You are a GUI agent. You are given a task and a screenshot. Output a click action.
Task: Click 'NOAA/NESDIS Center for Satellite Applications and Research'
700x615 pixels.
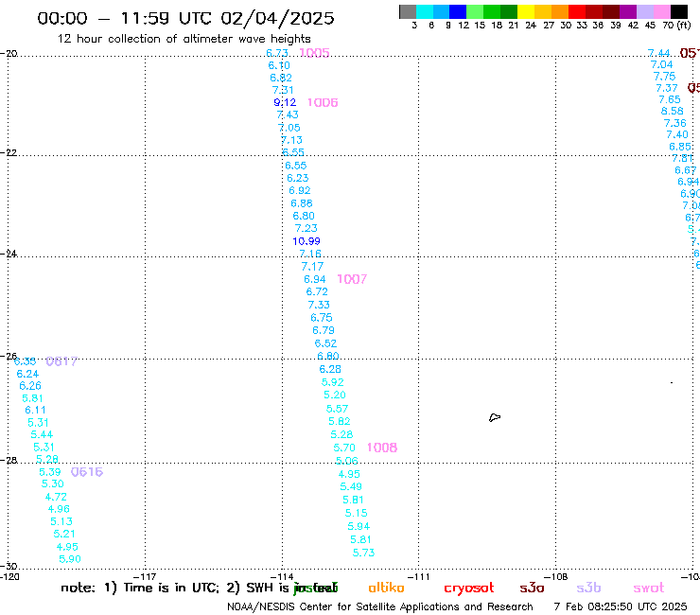[380, 606]
